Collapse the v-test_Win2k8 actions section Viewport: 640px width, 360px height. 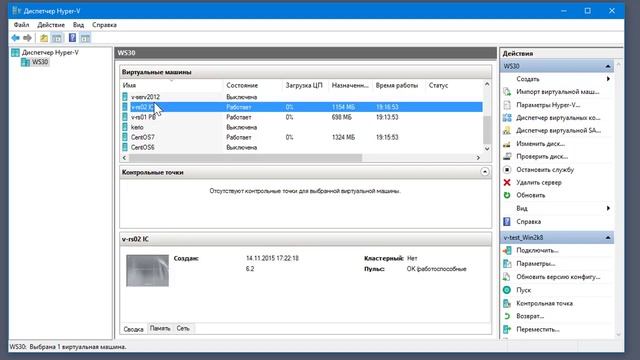pyautogui.click(x=608, y=238)
